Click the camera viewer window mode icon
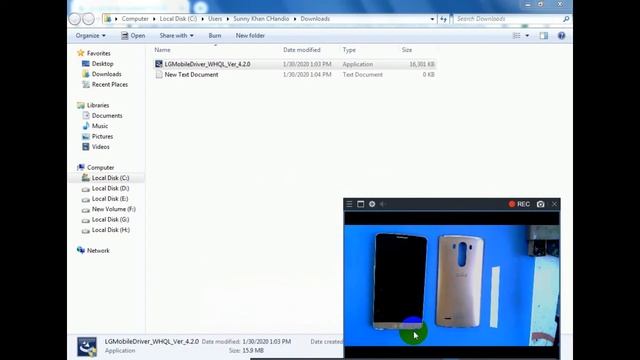Image resolution: width=640 pixels, height=360 pixels. point(360,204)
